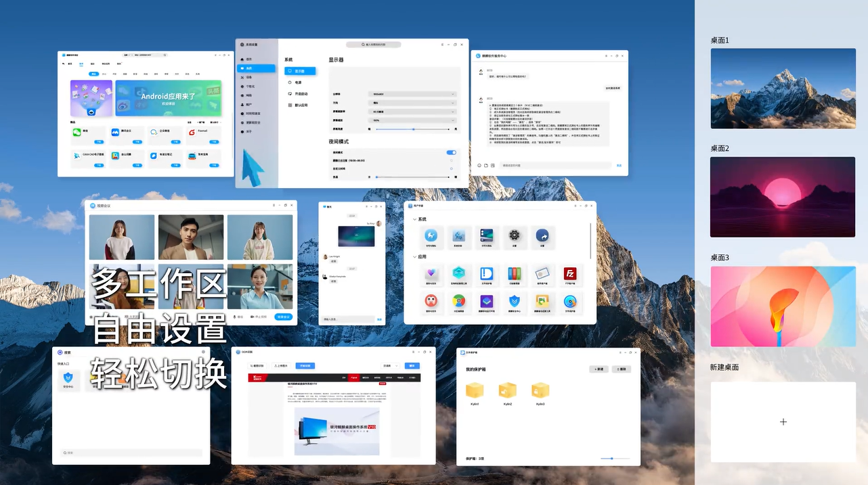Open the Kylin3 protection box folder

(540, 390)
